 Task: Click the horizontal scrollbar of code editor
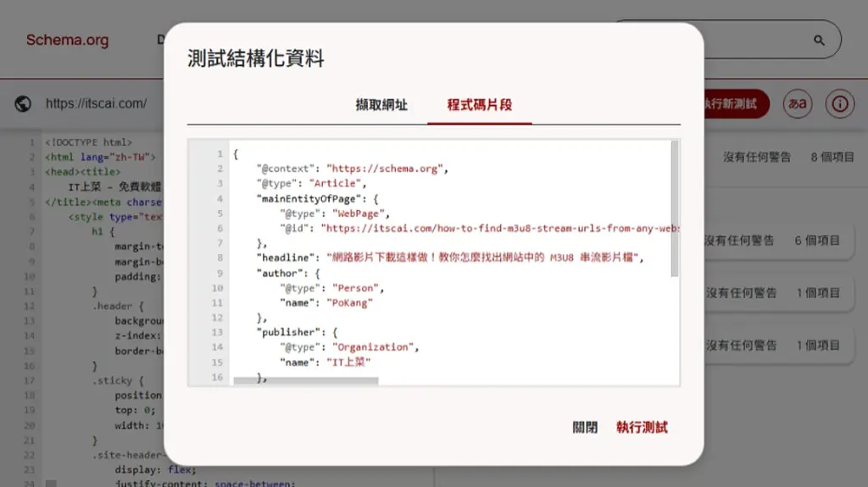[x=305, y=381]
